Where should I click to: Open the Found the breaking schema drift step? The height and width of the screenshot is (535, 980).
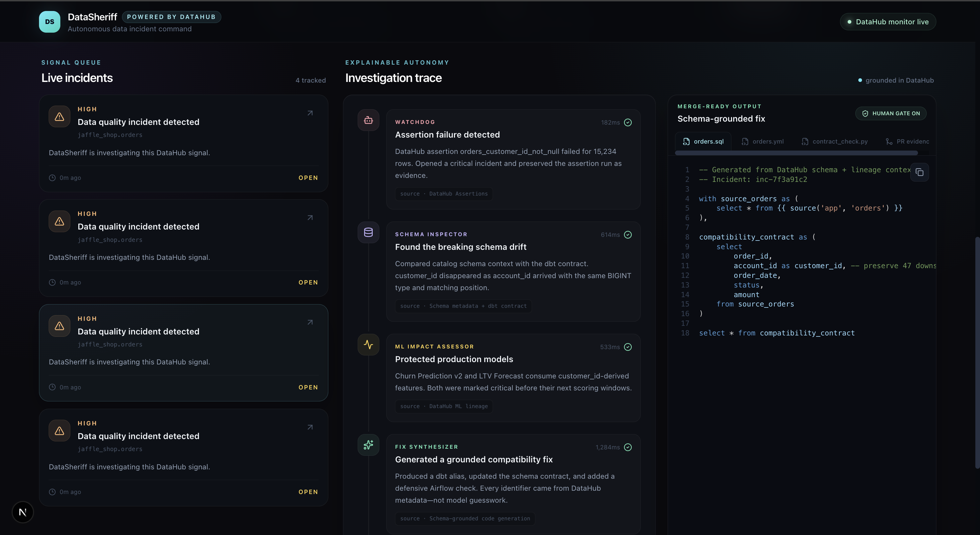coord(513,271)
